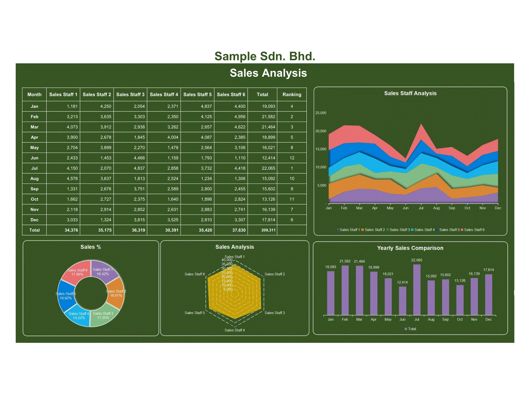This screenshot has height=411, width=532.
Task: Select the grand total 209,311 cell
Action: [268, 230]
